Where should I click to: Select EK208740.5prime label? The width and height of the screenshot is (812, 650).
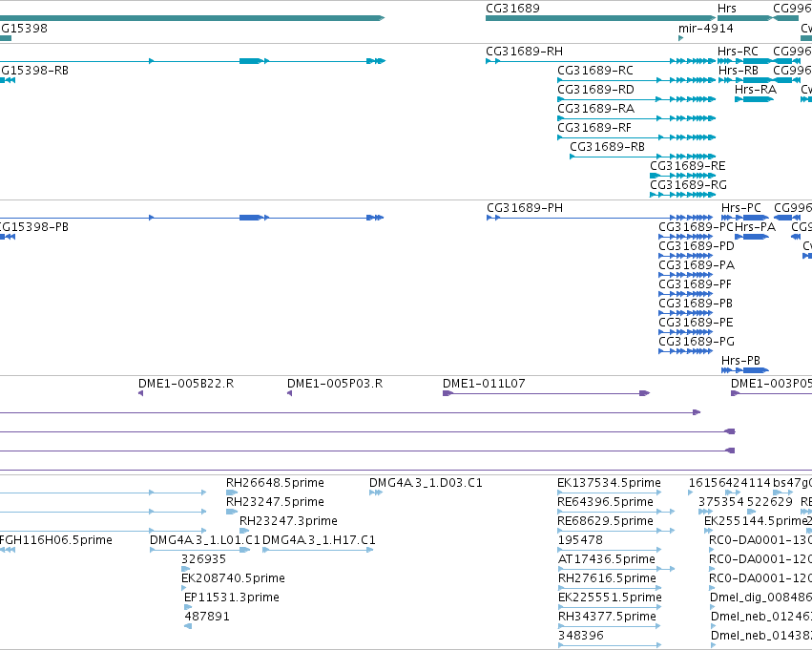click(233, 578)
